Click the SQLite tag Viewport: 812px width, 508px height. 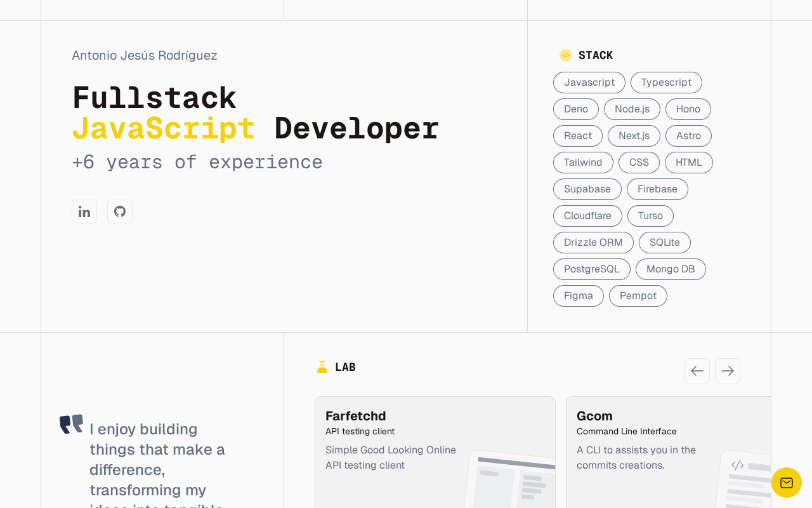tap(665, 243)
